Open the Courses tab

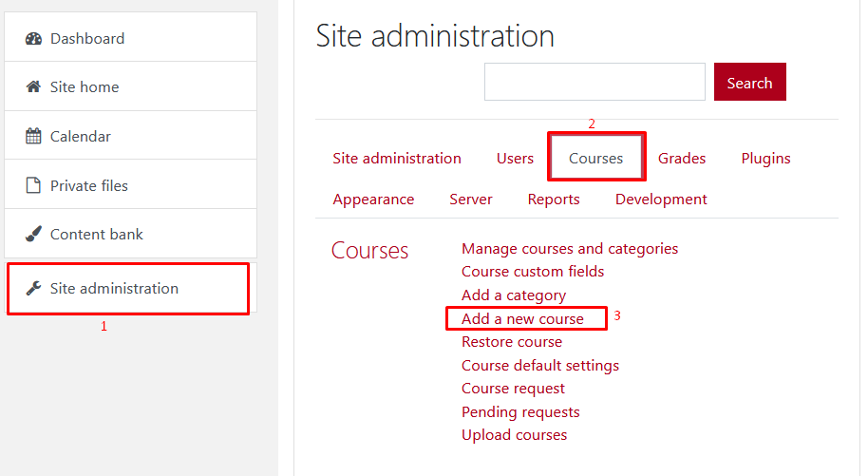(595, 159)
